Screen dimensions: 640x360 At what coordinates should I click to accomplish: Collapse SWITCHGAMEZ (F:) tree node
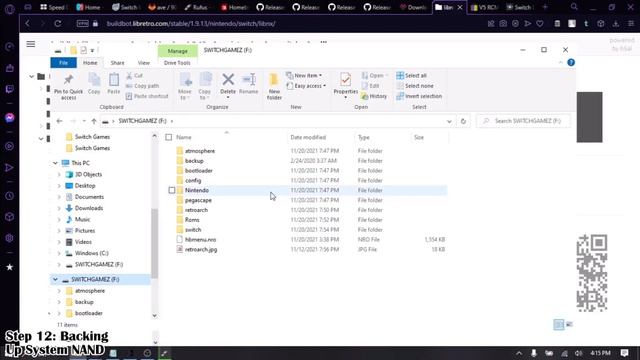point(55,280)
